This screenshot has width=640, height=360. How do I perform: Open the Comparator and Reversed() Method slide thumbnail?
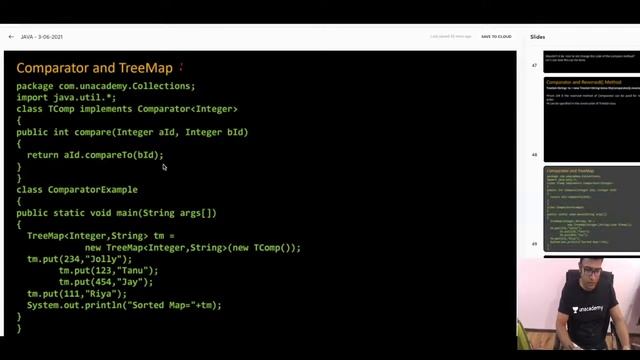[x=592, y=120]
